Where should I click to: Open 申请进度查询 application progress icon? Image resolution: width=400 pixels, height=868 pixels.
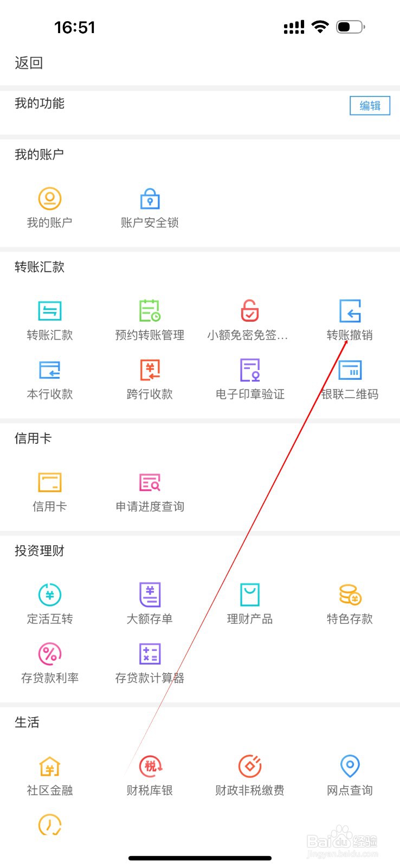click(150, 482)
